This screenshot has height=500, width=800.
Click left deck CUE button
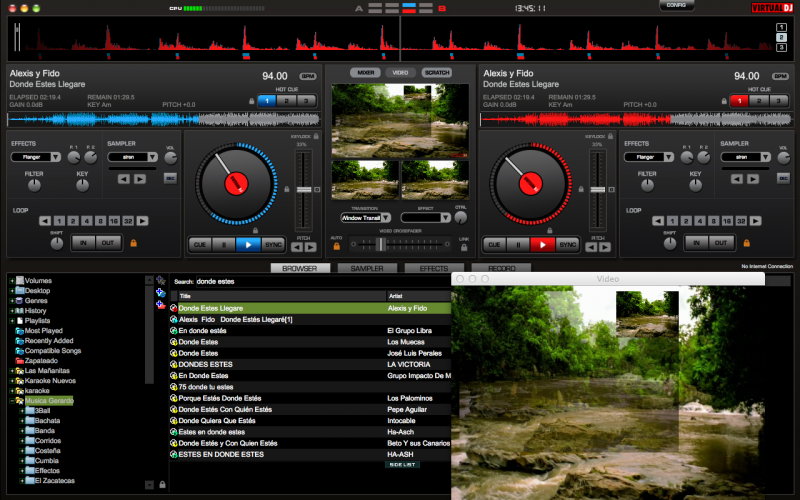click(200, 244)
